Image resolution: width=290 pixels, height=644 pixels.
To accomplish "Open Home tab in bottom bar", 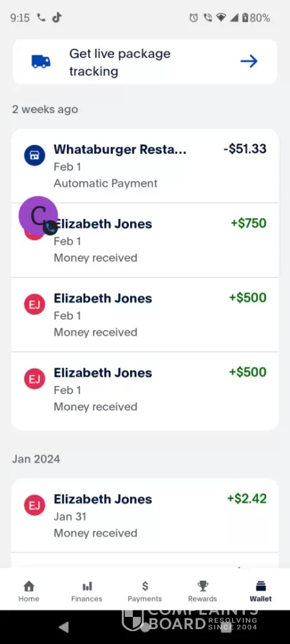I will click(29, 591).
